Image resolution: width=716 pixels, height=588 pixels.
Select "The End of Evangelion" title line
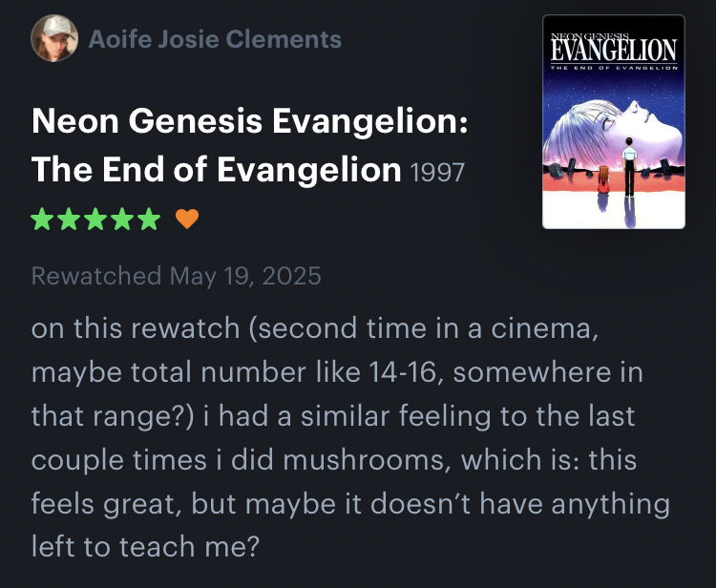(216, 170)
